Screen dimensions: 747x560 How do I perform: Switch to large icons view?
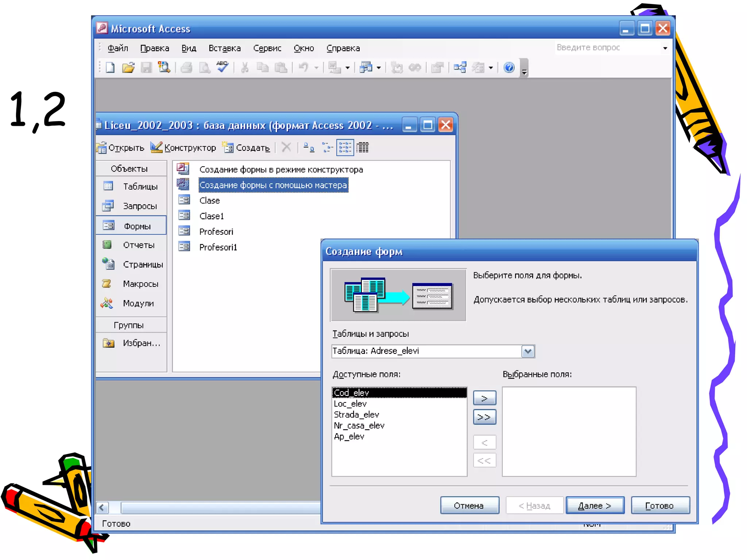coord(309,148)
